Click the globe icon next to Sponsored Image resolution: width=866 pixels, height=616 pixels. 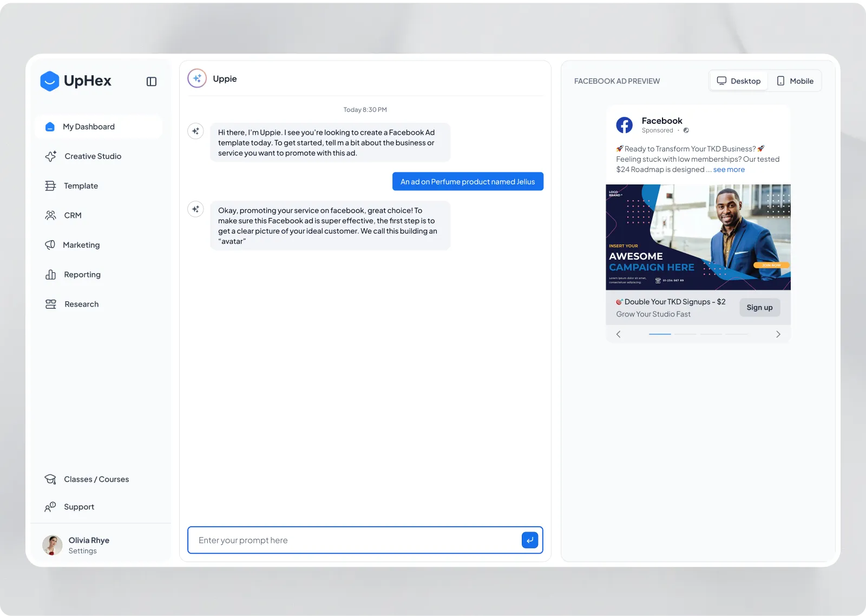(x=686, y=130)
